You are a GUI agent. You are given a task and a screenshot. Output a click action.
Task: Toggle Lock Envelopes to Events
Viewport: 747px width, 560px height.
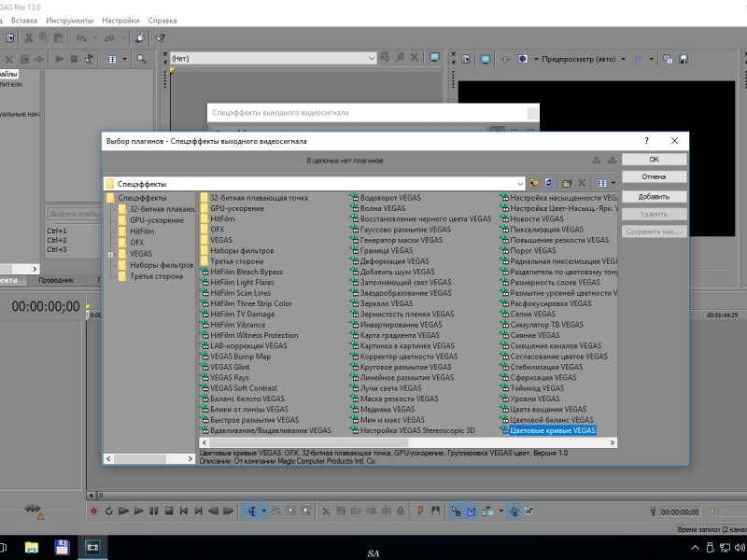click(514, 511)
